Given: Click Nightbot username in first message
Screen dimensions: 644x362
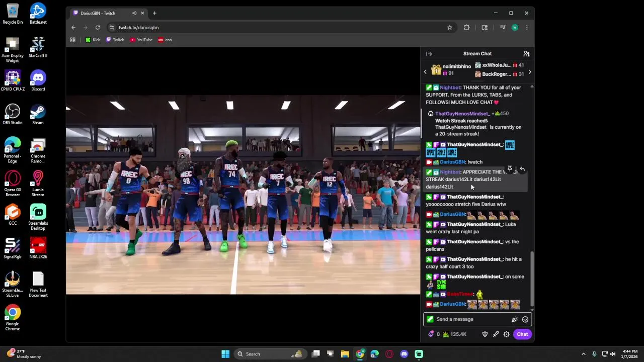Looking at the screenshot, I should 450,87.
